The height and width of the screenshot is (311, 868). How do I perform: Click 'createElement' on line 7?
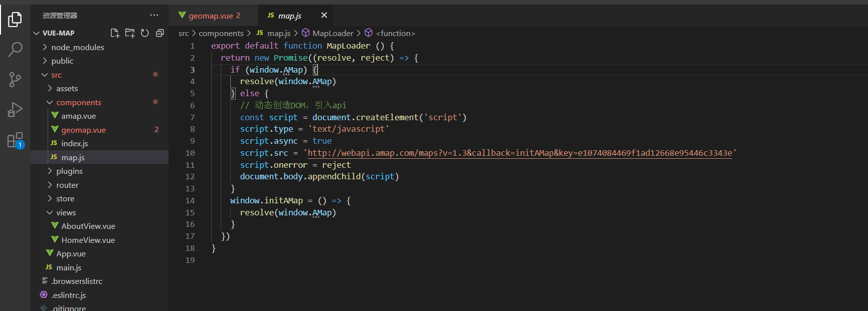387,117
